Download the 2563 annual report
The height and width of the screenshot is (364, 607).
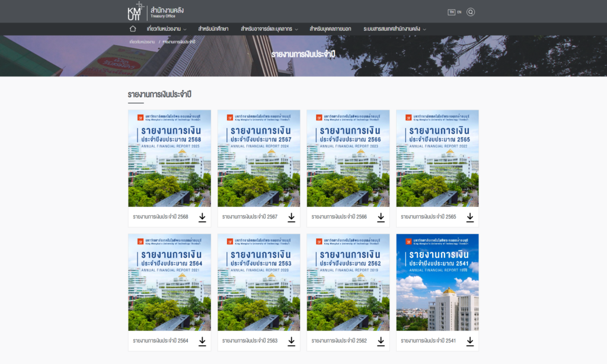[x=292, y=341]
